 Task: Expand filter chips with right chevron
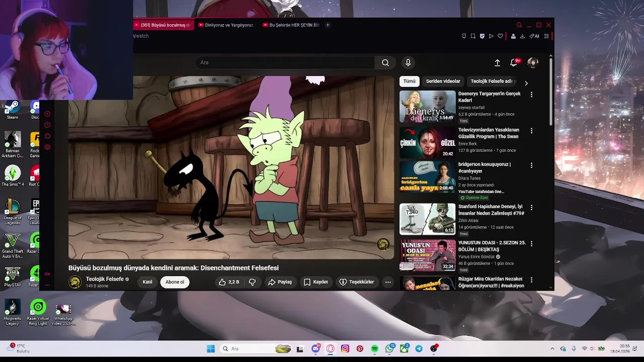pyautogui.click(x=526, y=83)
